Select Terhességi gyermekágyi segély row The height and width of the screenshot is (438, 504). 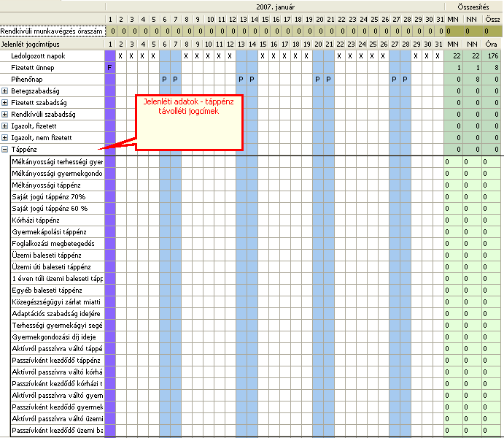coord(58,326)
